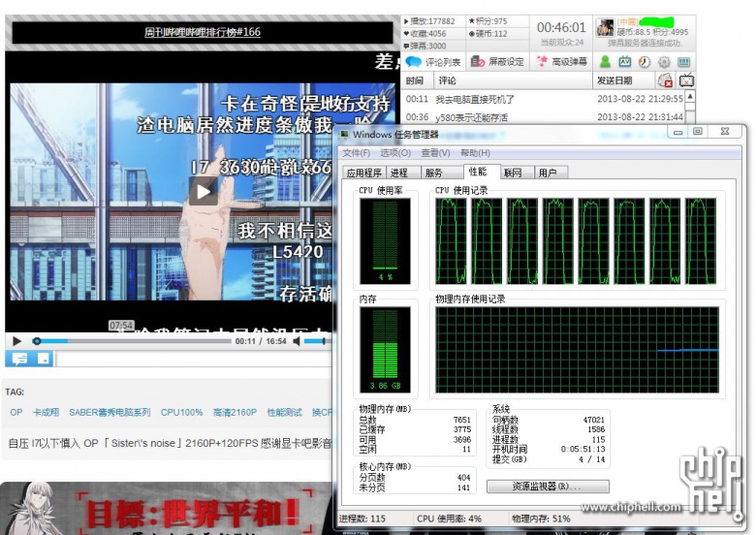Click the TV icon that hides danmaku

686,80
